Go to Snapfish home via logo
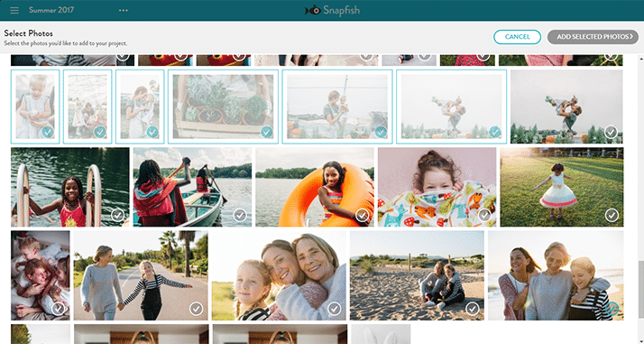644x344 pixels. click(332, 10)
